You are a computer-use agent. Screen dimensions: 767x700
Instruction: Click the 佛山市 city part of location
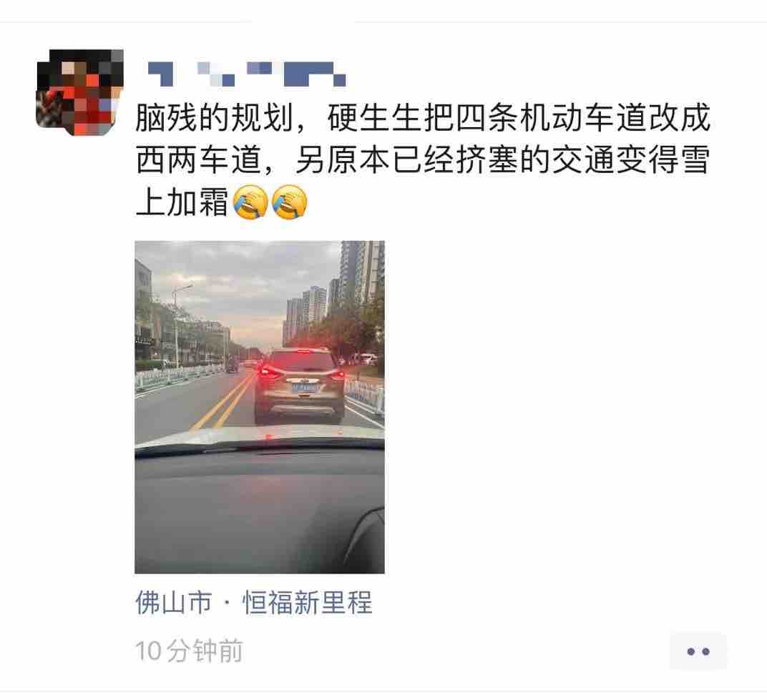(x=174, y=602)
